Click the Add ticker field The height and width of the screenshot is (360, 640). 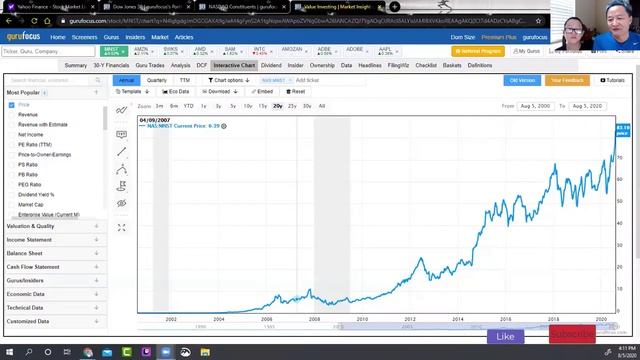329,80
